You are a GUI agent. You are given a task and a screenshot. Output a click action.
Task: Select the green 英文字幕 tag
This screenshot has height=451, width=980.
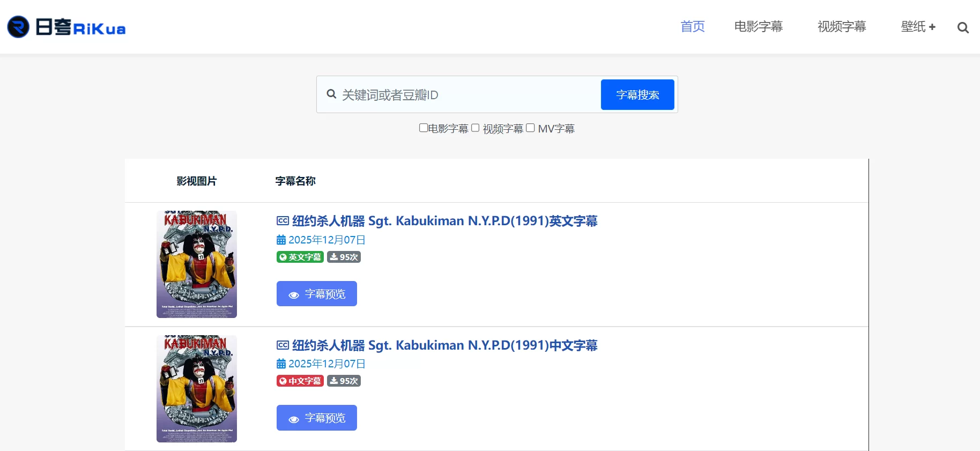300,257
